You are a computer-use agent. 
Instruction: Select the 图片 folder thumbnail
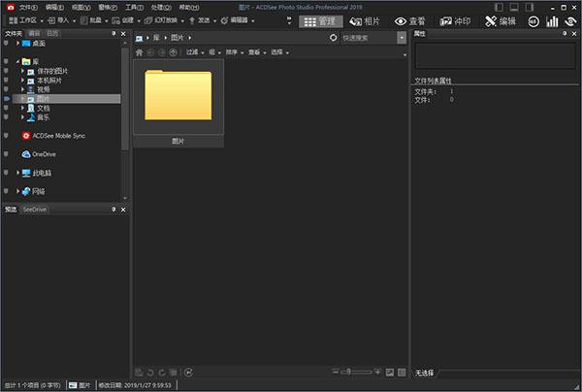178,103
